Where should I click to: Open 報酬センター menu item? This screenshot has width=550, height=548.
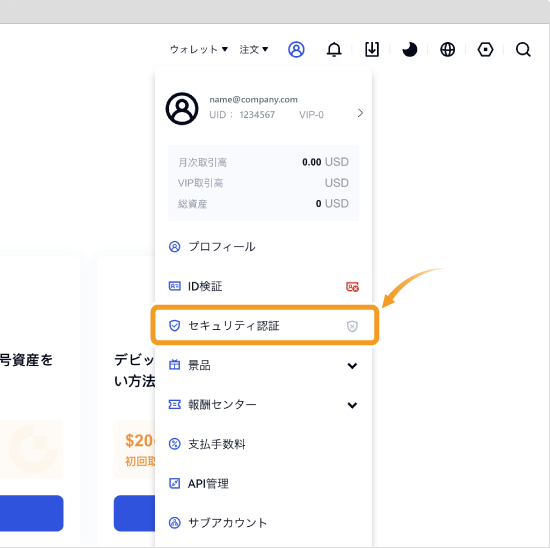[263, 405]
